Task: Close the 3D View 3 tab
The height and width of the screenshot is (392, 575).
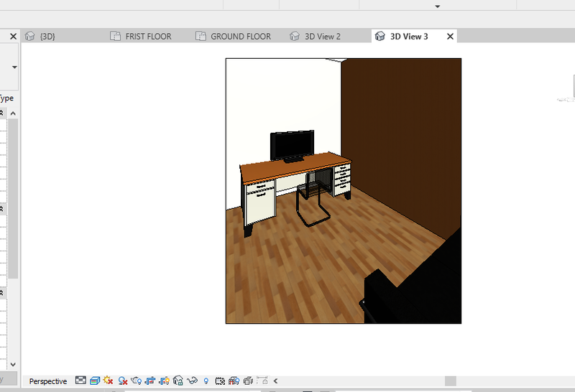Action: 451,37
